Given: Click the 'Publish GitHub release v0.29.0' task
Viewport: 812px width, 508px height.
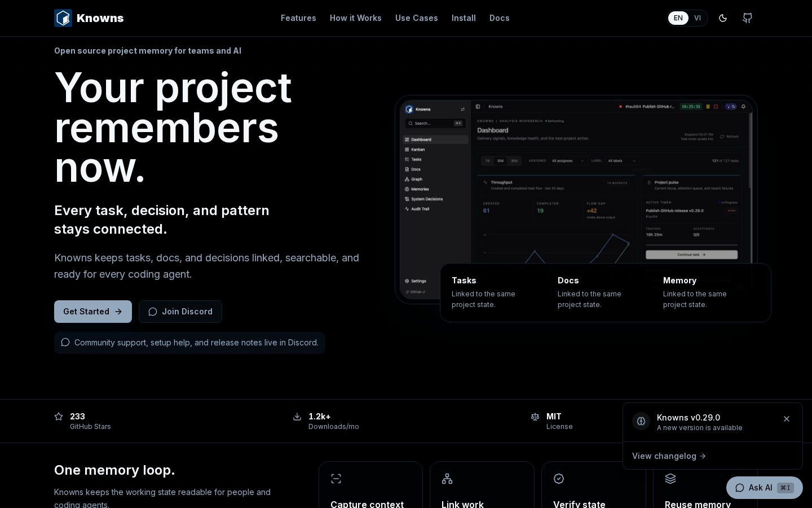Looking at the screenshot, I should [675, 211].
